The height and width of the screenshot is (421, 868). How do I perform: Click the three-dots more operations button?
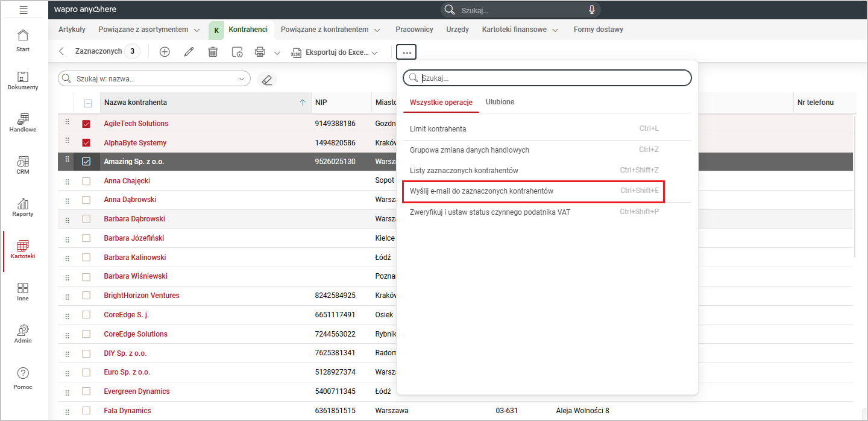[x=407, y=52]
